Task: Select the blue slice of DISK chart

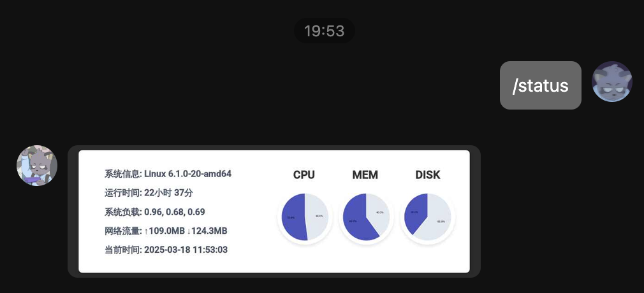Action: point(416,211)
